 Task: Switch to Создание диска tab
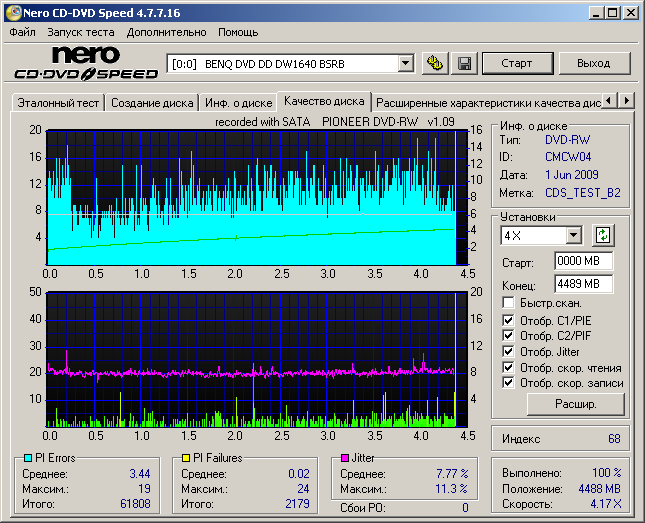(152, 103)
